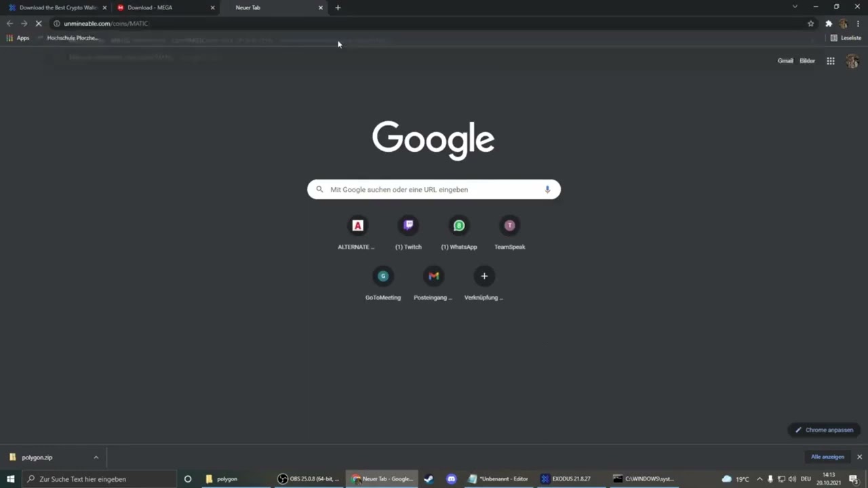Image resolution: width=868 pixels, height=488 pixels.
Task: Open the Hochschule Pforzheim bookmark
Action: click(x=68, y=38)
